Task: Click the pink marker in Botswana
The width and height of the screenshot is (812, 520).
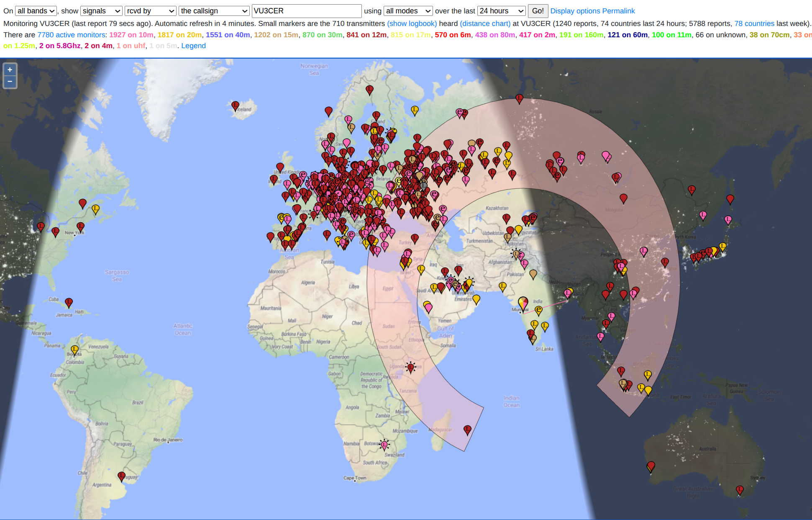Action: coord(384,445)
